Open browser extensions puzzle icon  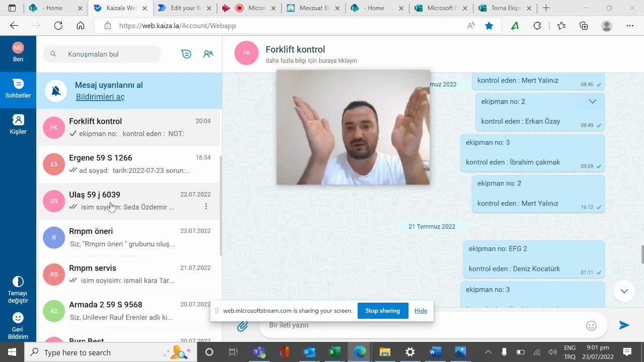pyautogui.click(x=537, y=26)
